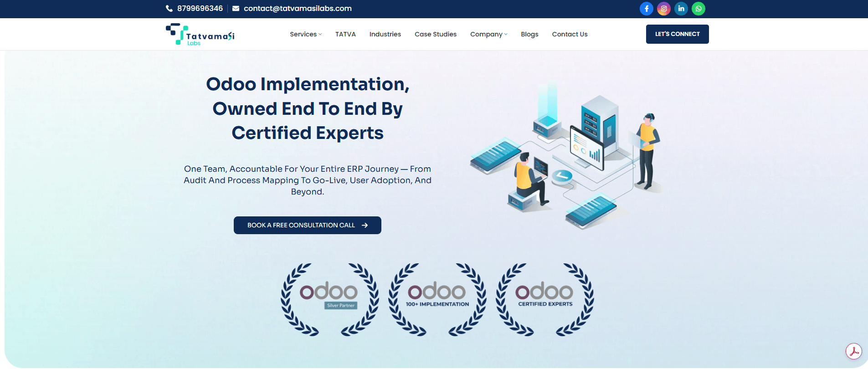Click the Odoo Certified Experts badge
The height and width of the screenshot is (369, 868).
pyautogui.click(x=544, y=299)
